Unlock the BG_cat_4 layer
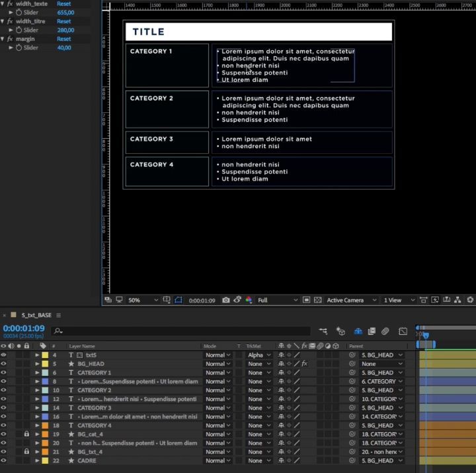Viewport: 476px width, 473px height. (26, 434)
